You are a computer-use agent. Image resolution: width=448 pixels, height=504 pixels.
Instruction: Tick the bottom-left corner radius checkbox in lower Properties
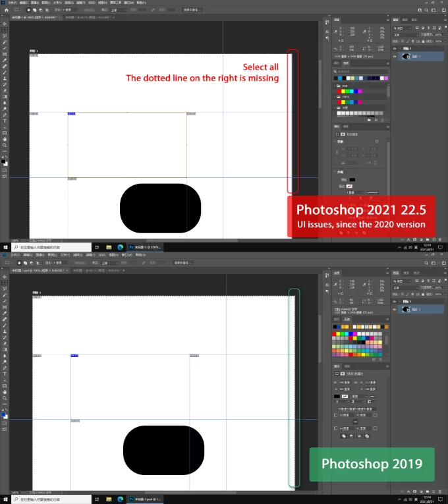[336, 428]
